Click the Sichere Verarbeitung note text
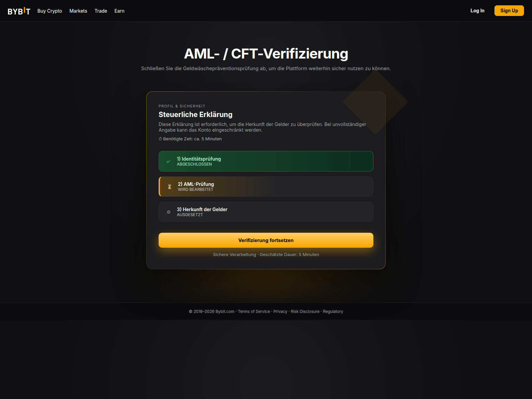Image resolution: width=532 pixels, height=399 pixels. click(x=266, y=255)
